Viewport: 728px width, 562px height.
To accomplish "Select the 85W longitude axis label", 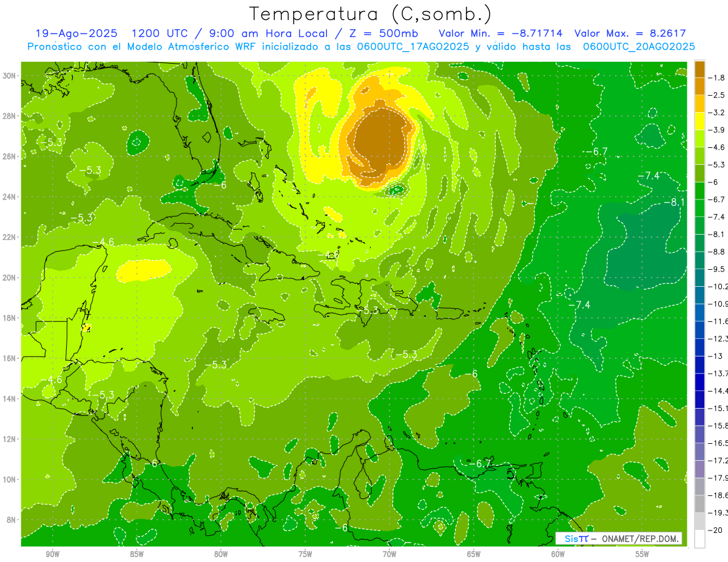I will (x=136, y=554).
